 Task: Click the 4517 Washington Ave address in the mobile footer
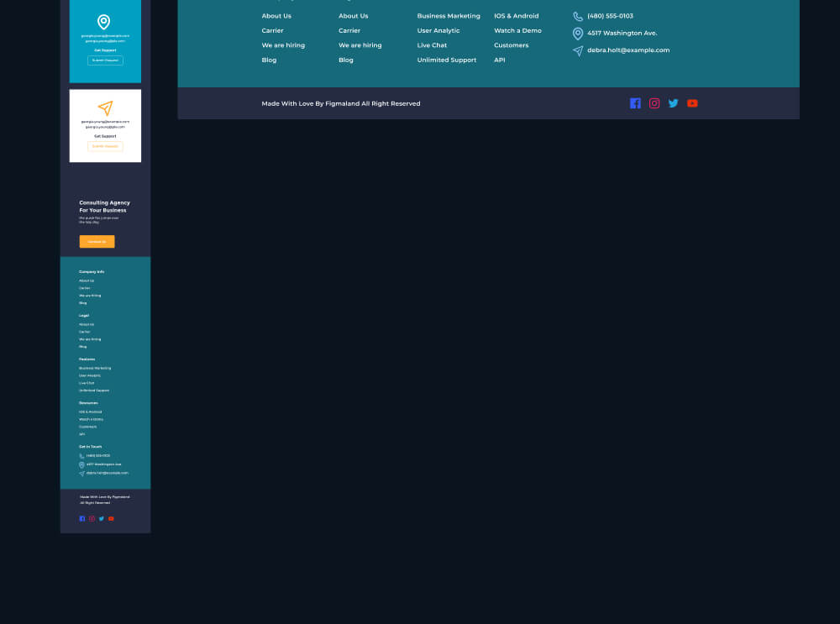[x=104, y=465]
